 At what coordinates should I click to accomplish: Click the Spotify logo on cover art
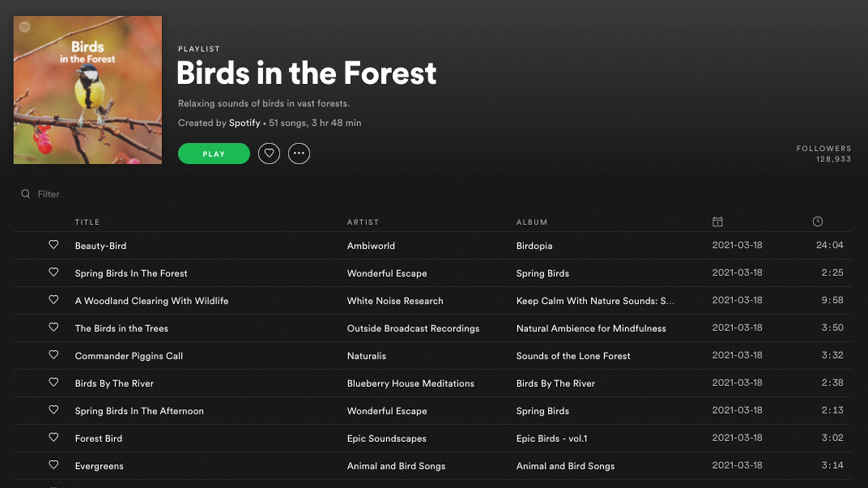(25, 27)
